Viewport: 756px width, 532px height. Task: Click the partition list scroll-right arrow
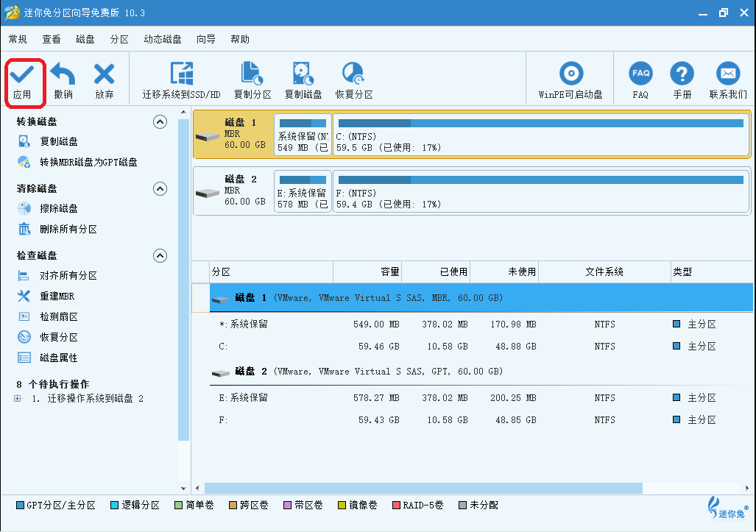[747, 488]
